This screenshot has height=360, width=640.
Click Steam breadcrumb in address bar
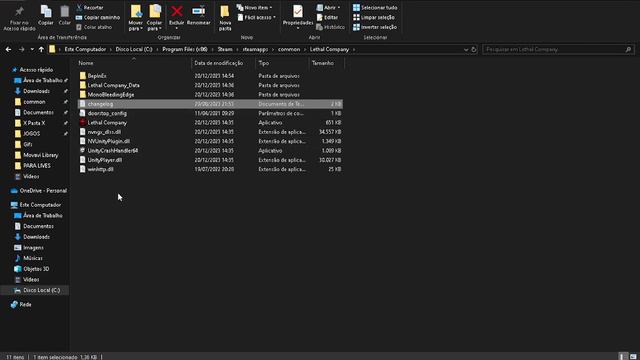coord(225,49)
